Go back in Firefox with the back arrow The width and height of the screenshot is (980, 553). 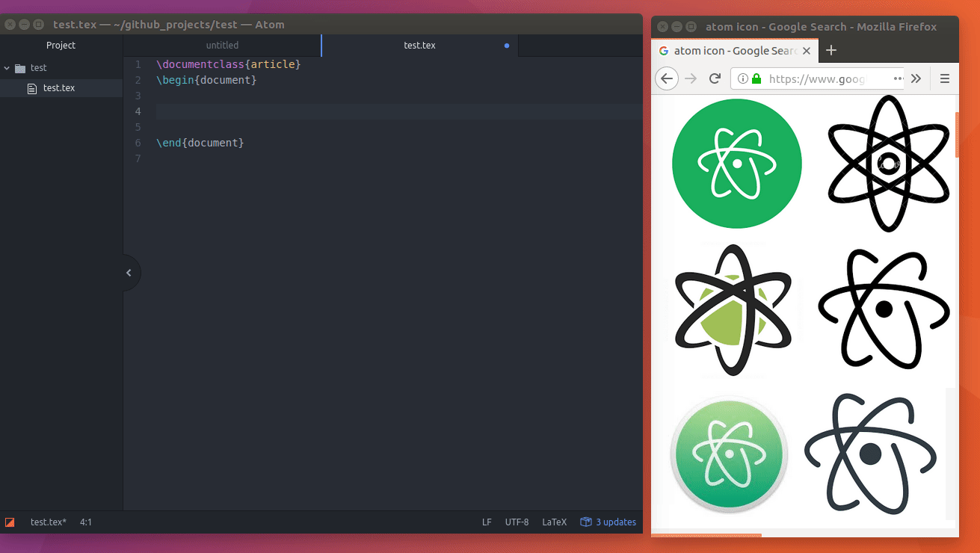(x=667, y=78)
